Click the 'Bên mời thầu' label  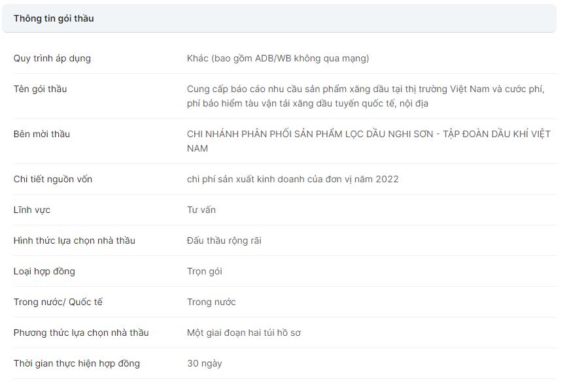pos(42,134)
